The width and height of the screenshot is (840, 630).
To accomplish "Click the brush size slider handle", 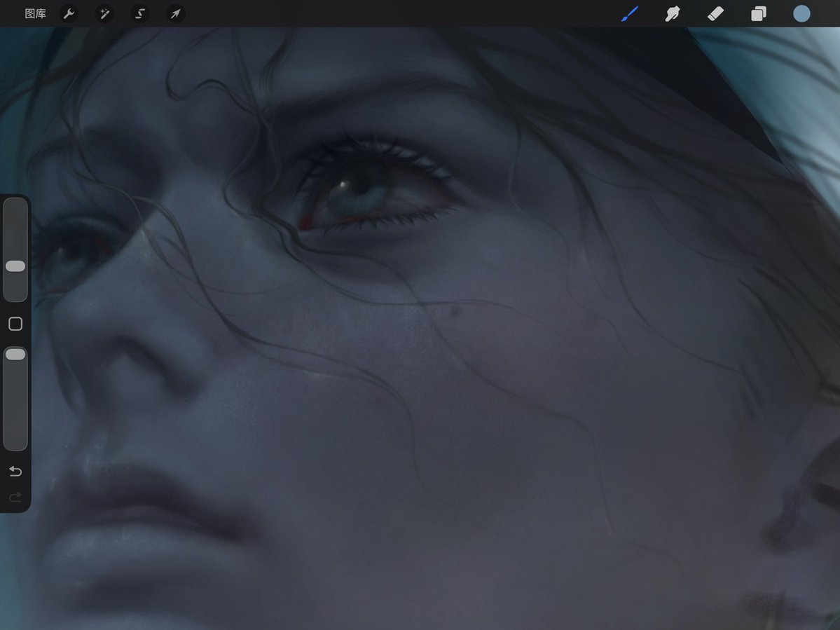I will (15, 266).
